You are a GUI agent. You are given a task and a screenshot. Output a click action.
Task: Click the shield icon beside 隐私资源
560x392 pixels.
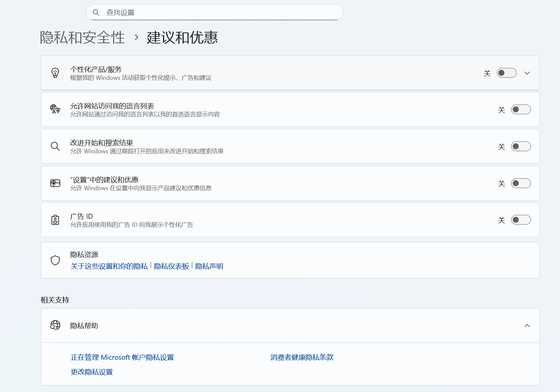pos(55,260)
